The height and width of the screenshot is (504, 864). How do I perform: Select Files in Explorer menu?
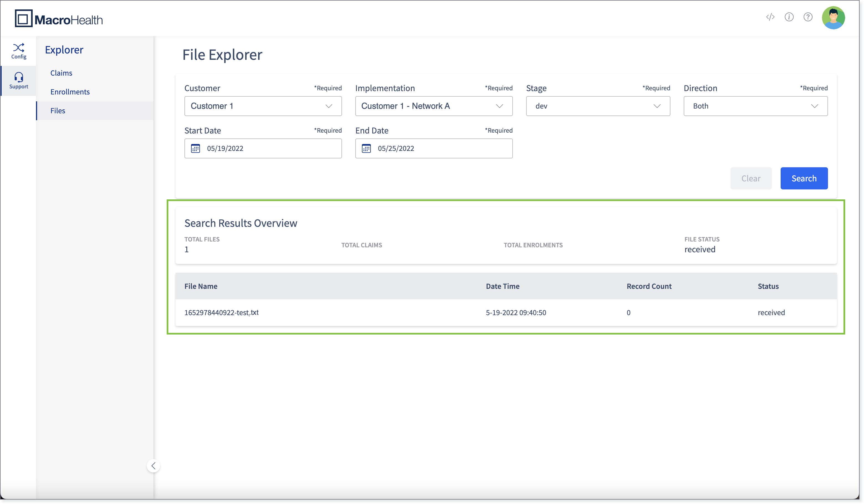58,111
